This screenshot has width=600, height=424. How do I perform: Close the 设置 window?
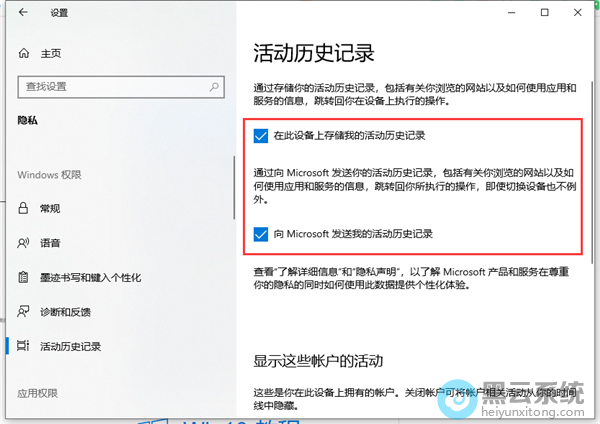point(578,13)
